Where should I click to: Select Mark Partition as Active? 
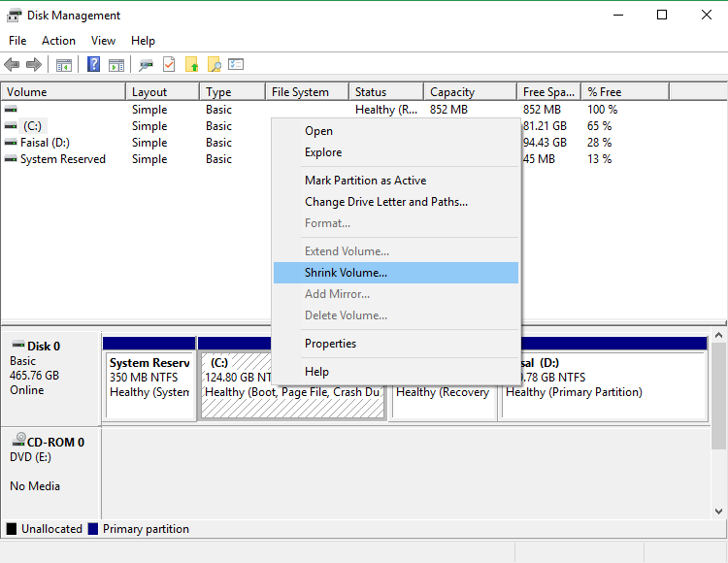tap(365, 181)
